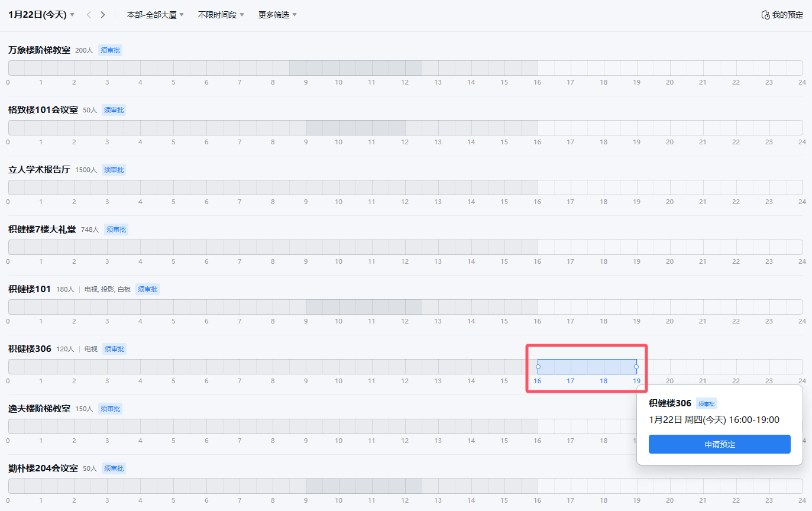Click left handle of selected time range
Viewport: 812px width, 511px height.
coord(538,367)
